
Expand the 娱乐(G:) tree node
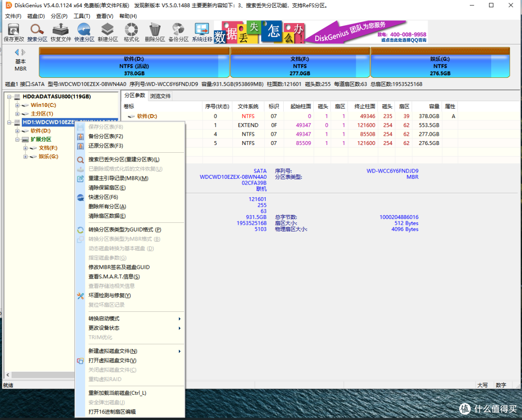point(25,157)
